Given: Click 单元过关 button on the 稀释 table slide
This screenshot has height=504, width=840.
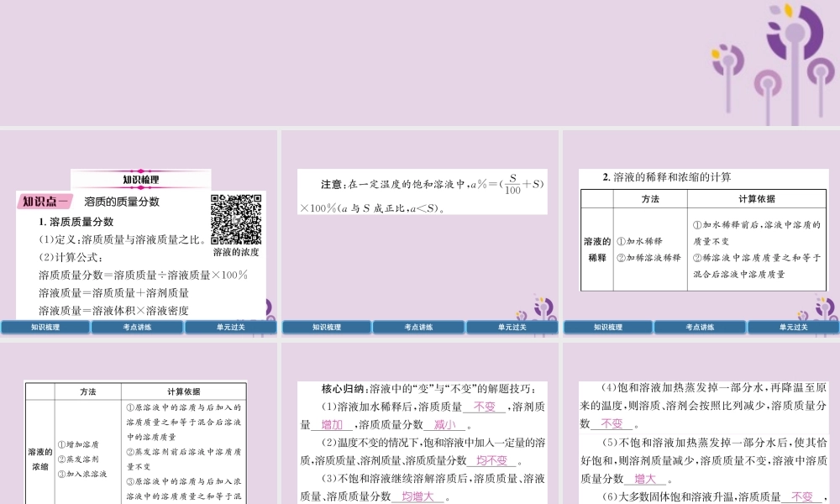Looking at the screenshot, I should click(x=794, y=327).
